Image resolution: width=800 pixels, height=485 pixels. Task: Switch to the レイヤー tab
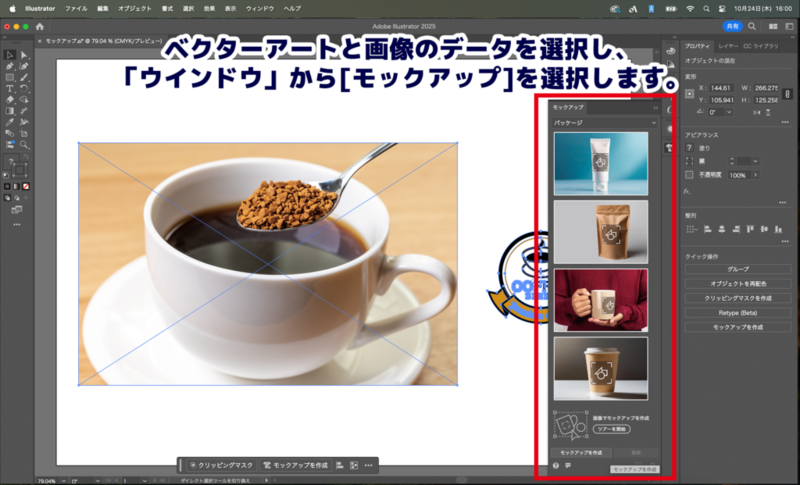tap(728, 46)
